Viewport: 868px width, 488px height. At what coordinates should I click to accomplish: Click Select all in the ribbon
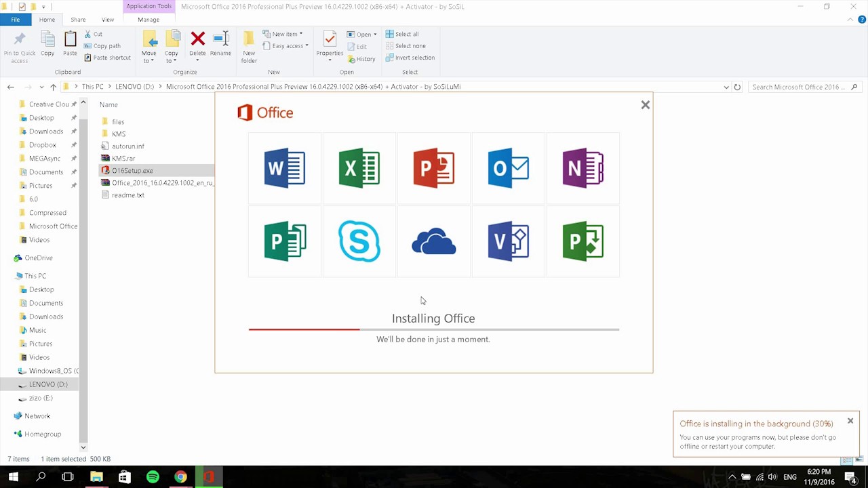[402, 34]
